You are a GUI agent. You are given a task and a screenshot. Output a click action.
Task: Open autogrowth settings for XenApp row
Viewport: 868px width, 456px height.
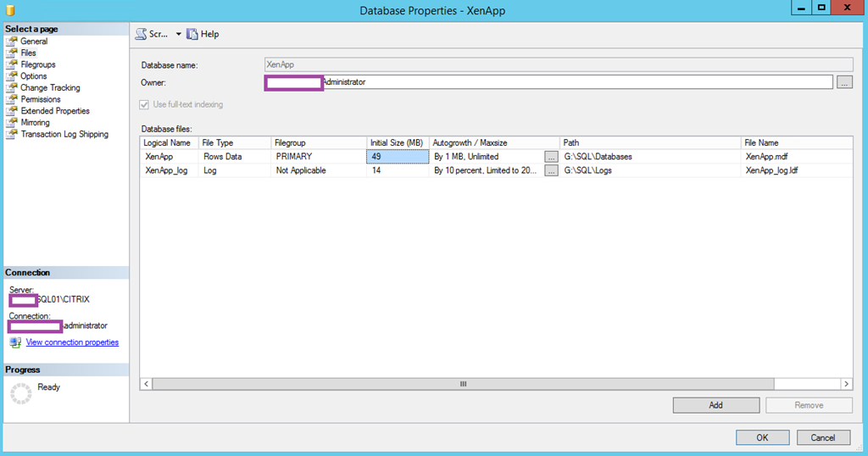551,157
